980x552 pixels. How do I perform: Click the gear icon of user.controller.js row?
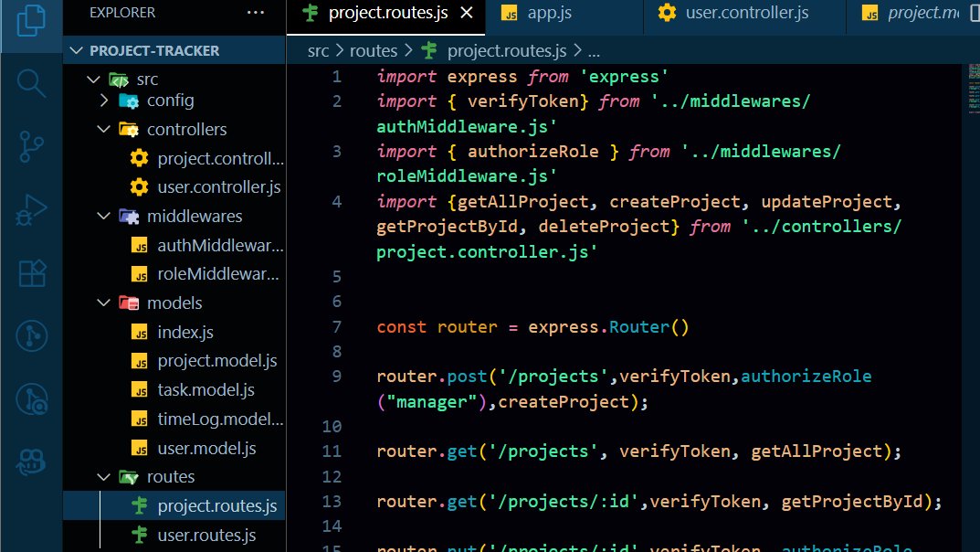coord(140,187)
